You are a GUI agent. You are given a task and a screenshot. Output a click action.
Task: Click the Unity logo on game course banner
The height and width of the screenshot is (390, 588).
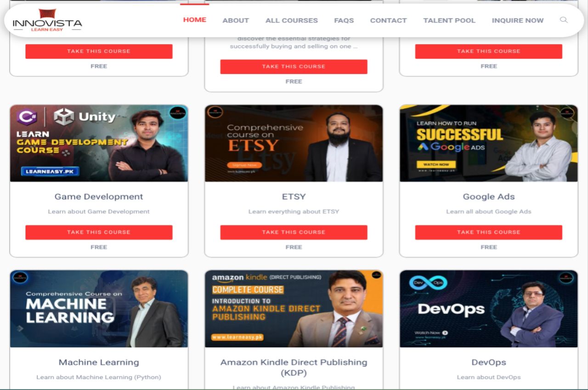point(85,117)
